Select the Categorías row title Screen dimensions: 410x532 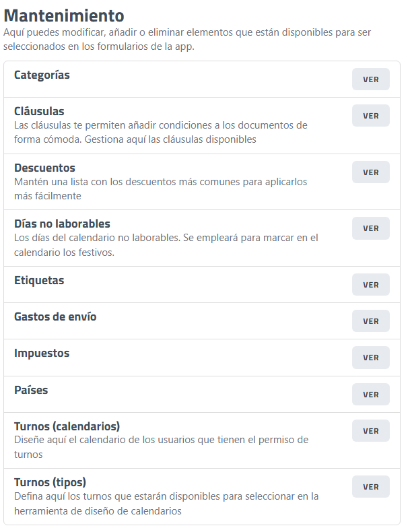point(42,75)
